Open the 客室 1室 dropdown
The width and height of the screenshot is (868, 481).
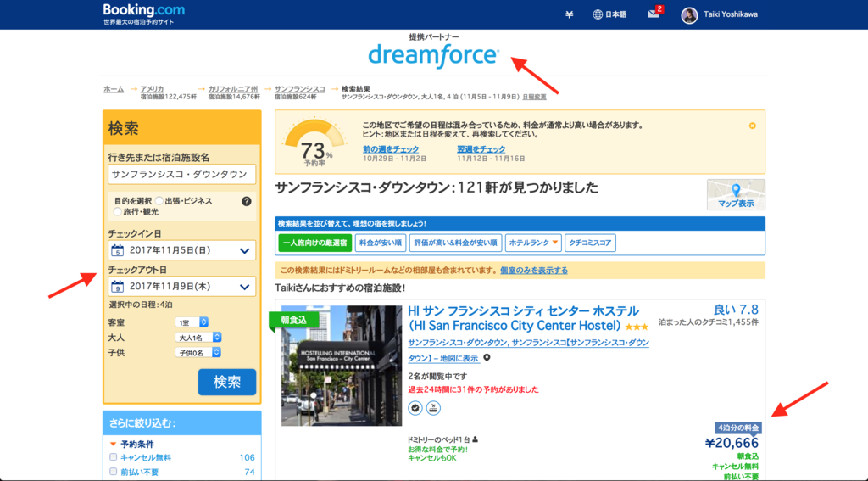pyautogui.click(x=192, y=322)
